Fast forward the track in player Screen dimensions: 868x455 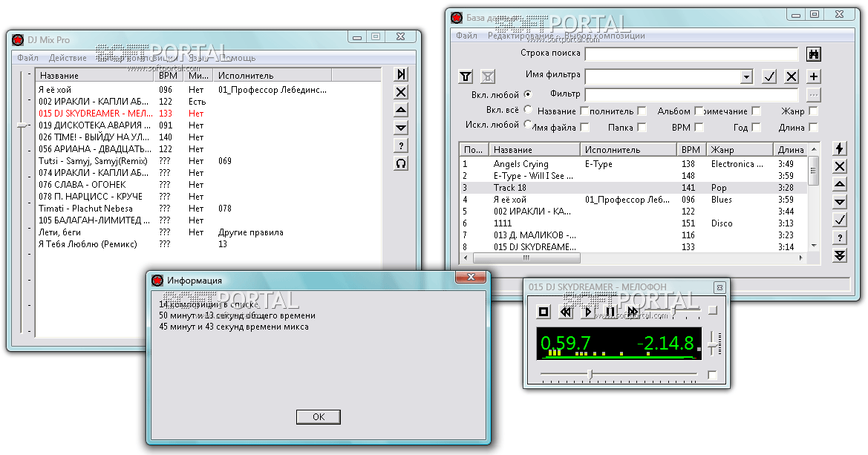[632, 312]
